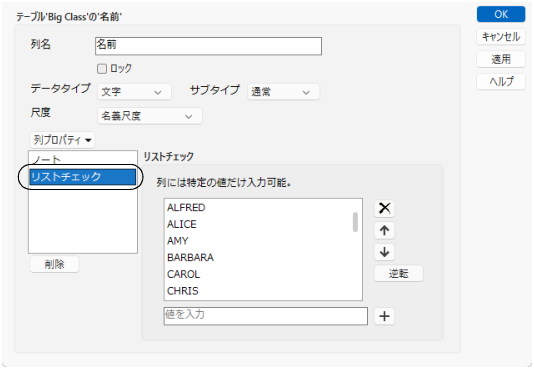Expand the 列プロパティ menu button
Screen dimensions: 534x369
click(x=62, y=140)
